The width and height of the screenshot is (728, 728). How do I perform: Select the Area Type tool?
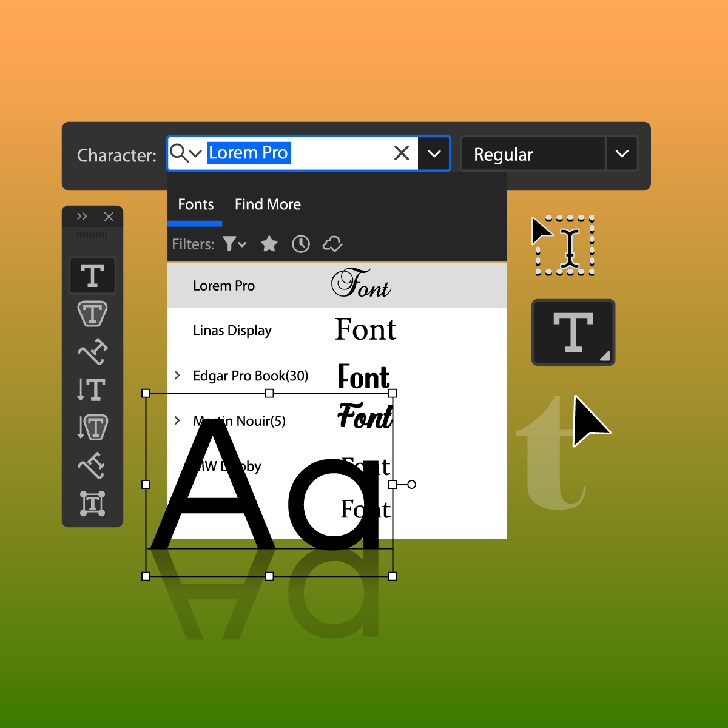(92, 314)
